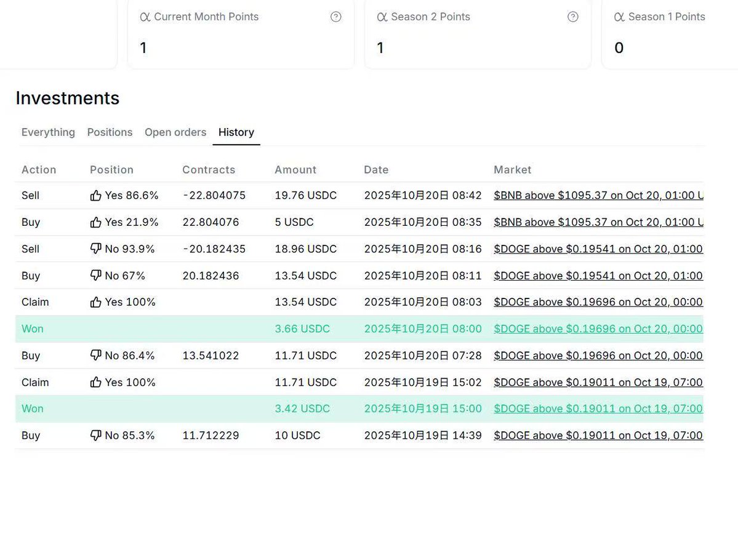Open $DOGE above $0.19011 link in Claim row

tap(598, 382)
